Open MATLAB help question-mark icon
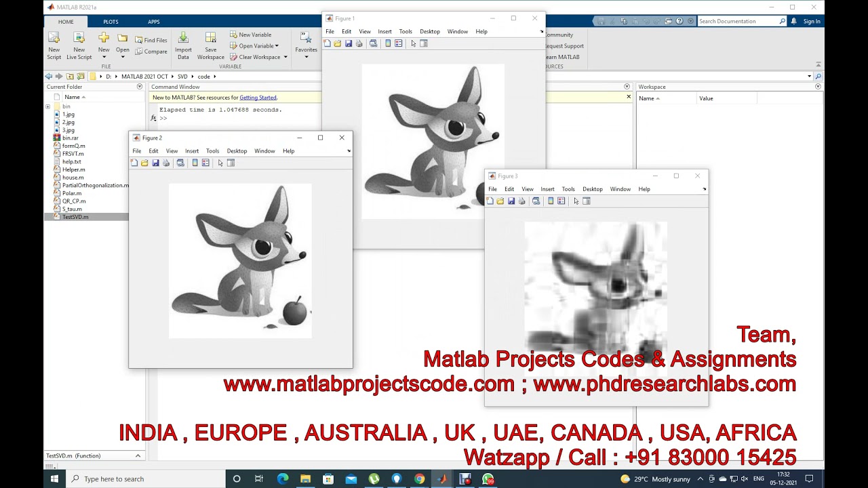This screenshot has width=868, height=488. point(679,21)
